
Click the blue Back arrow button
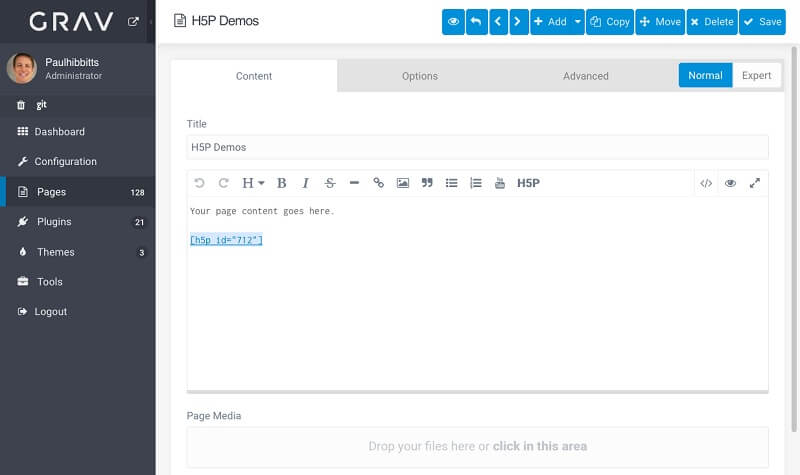477,22
